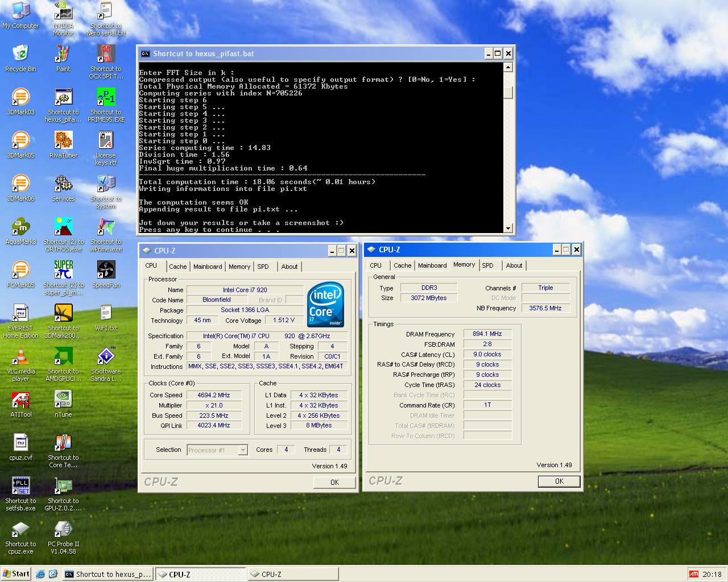Select the PRIME95.EXE shortcut icon
The height and width of the screenshot is (582, 728).
(106, 105)
